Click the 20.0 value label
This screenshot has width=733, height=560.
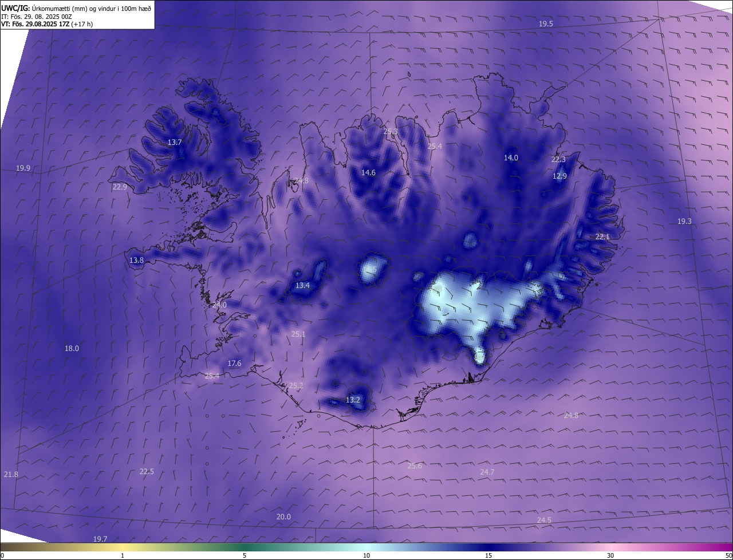(283, 516)
